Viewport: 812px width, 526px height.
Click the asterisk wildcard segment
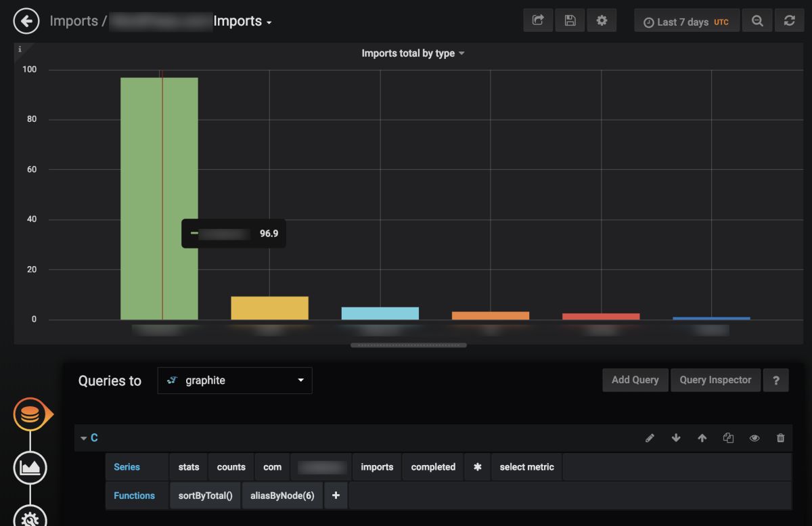(477, 467)
